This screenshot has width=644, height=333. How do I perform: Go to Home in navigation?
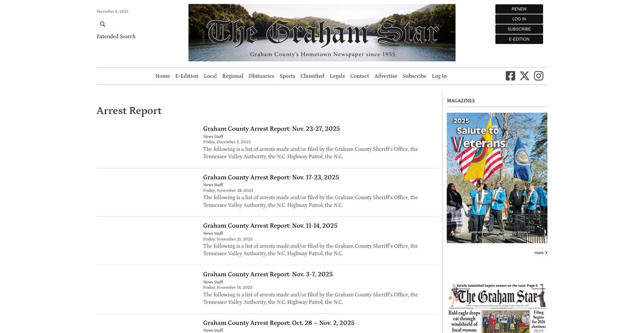pos(163,76)
